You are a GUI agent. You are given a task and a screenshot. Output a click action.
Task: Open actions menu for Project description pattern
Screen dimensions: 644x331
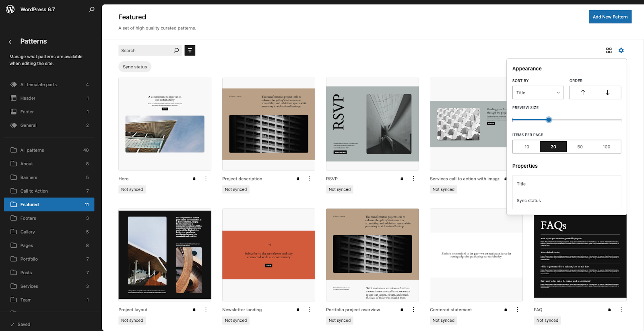pyautogui.click(x=310, y=179)
